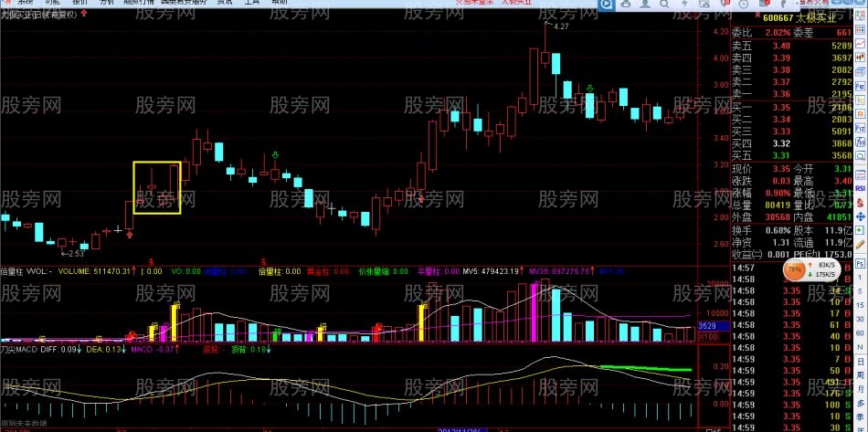The image size is (868, 432).
Task: Select the 30-minute period
Action: 860,319
